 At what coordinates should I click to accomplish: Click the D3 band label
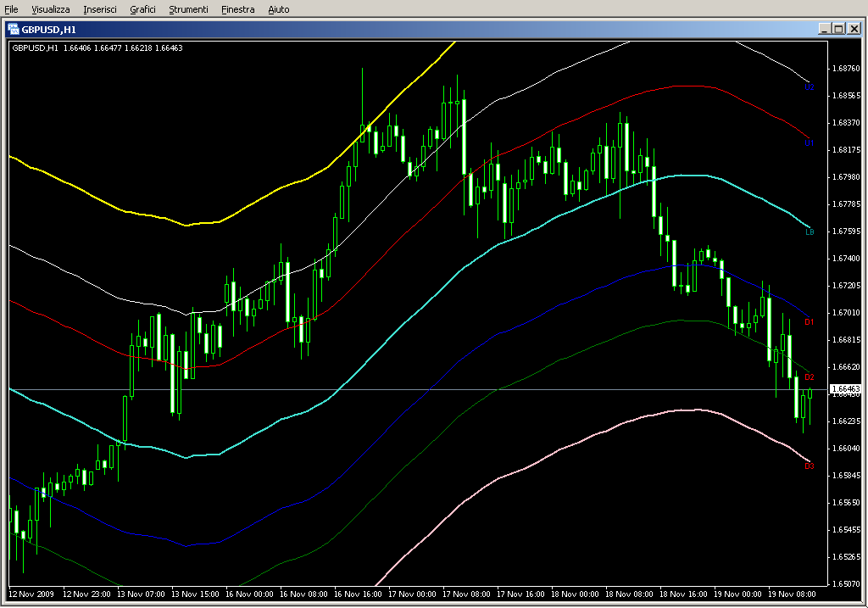pos(810,466)
